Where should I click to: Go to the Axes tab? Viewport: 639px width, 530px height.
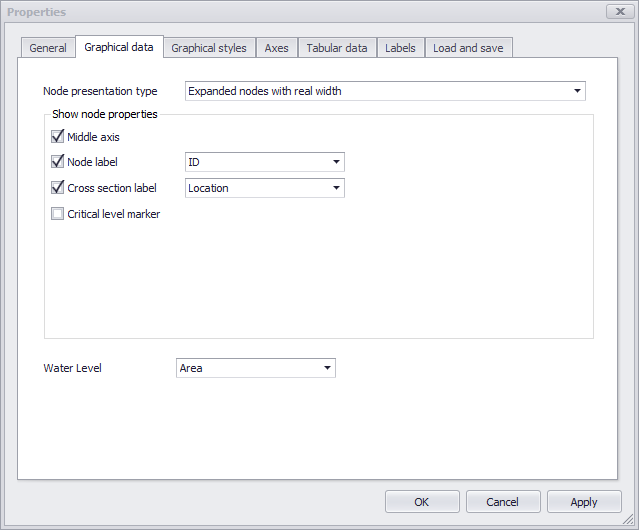point(277,48)
